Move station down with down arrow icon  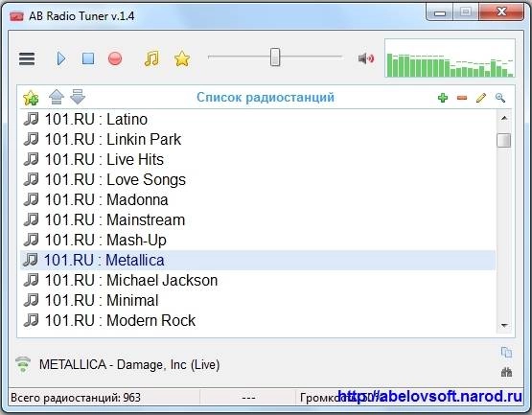click(78, 97)
